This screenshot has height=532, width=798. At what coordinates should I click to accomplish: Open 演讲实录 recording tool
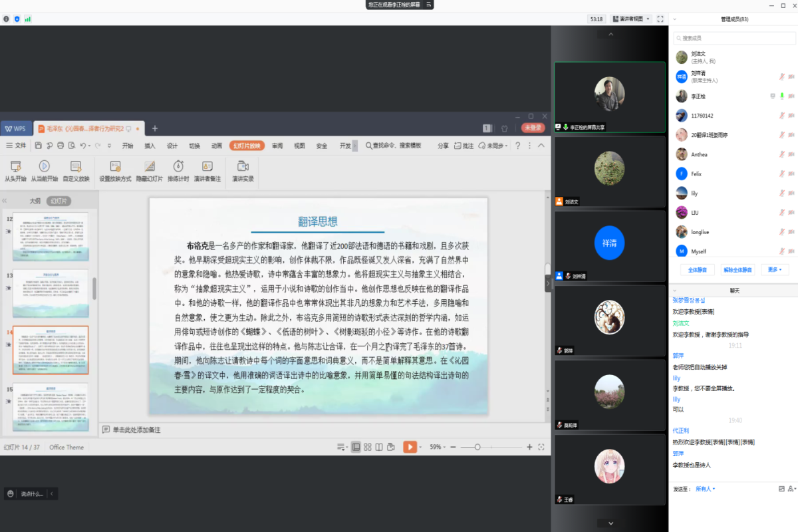(243, 166)
